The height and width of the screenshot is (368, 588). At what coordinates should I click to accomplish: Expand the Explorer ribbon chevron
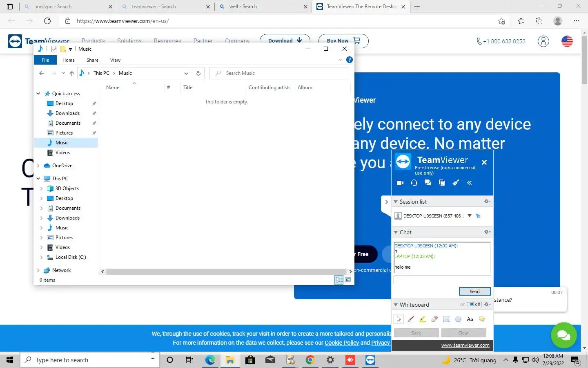341,60
